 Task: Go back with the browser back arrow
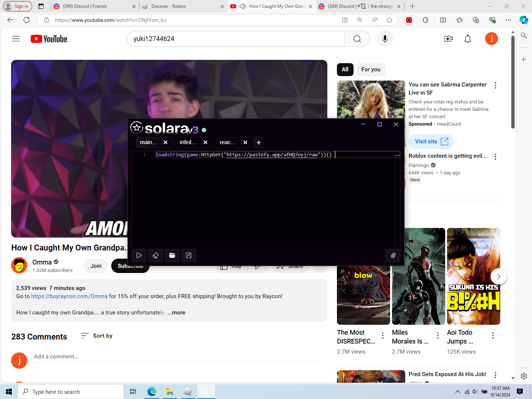[x=10, y=20]
